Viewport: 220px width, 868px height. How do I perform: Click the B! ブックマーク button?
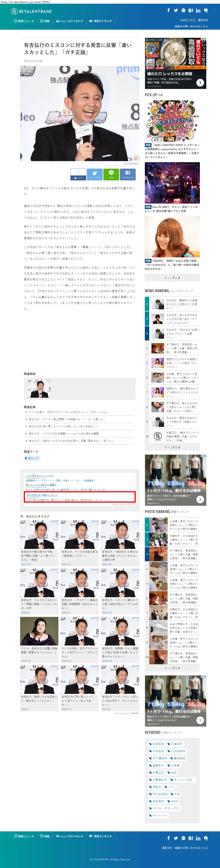(127, 174)
